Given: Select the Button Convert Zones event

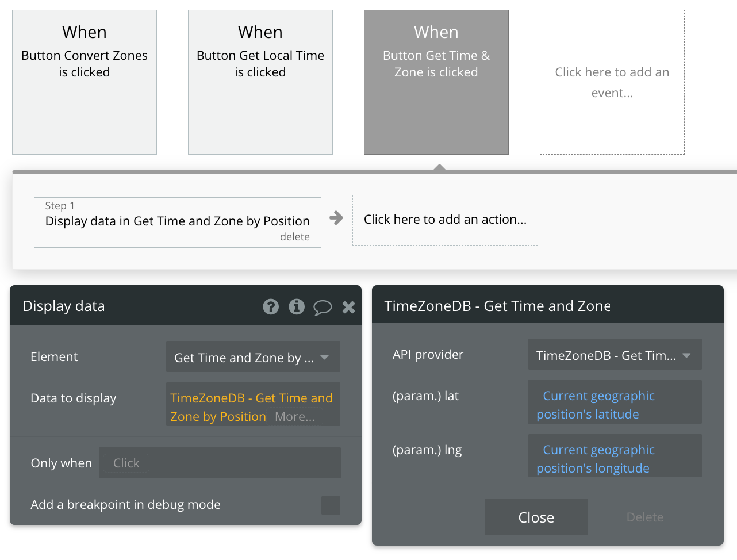Looking at the screenshot, I should pyautogui.click(x=85, y=82).
